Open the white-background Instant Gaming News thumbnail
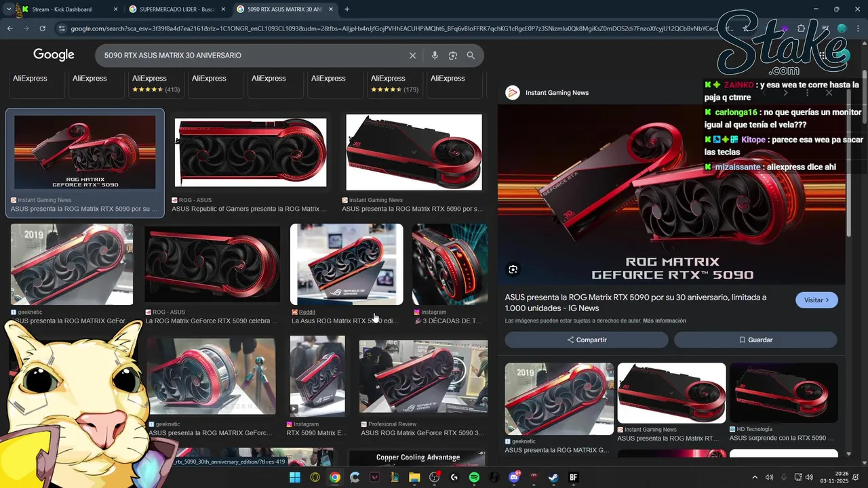This screenshot has width=868, height=488. pos(414,152)
